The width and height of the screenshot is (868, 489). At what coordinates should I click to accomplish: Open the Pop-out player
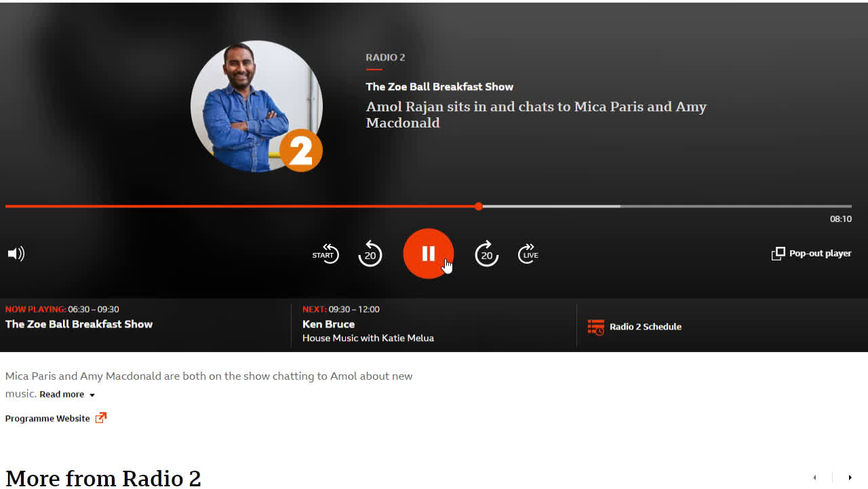pyautogui.click(x=811, y=254)
